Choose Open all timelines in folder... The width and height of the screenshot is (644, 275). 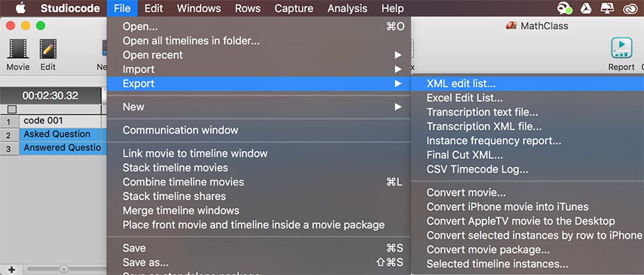(x=259, y=41)
